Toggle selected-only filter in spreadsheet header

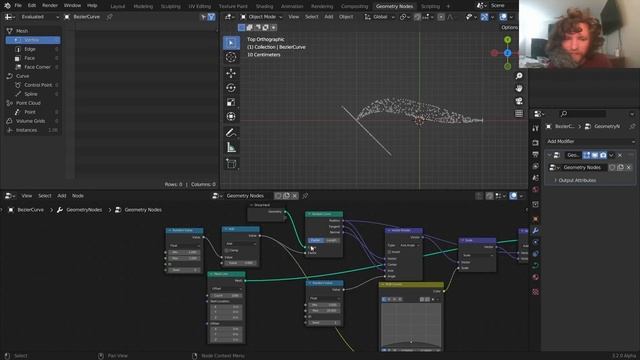(203, 17)
